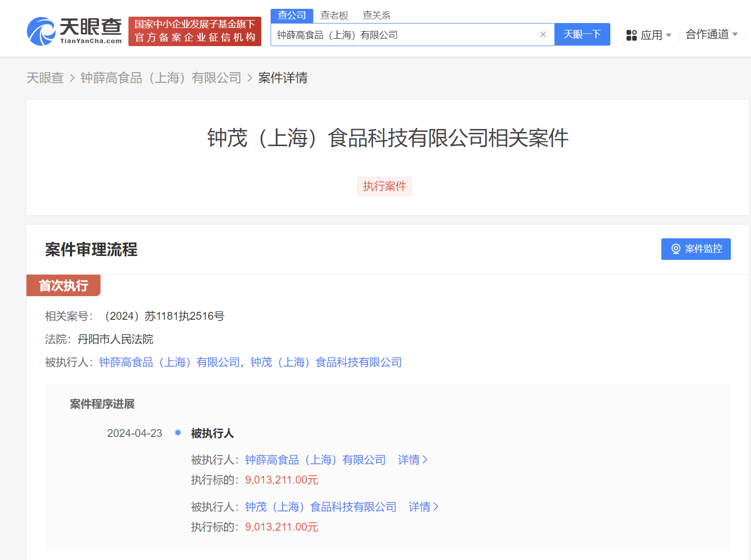The width and height of the screenshot is (751, 560).
Task: Select the date 2024-04-23
Action: point(135,433)
